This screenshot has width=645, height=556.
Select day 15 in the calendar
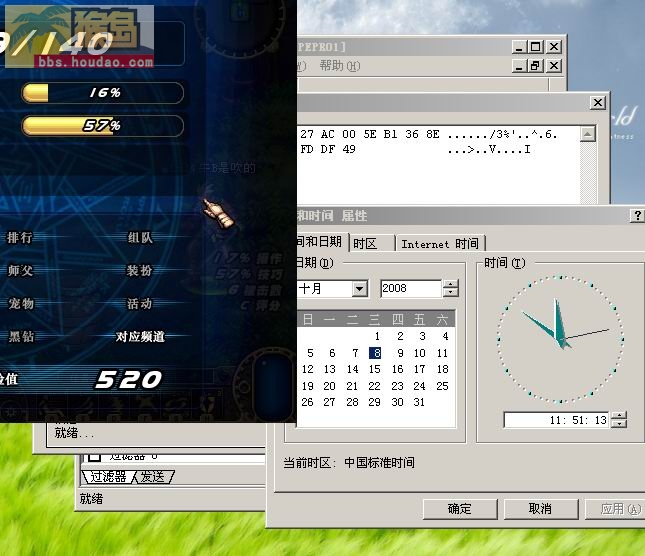coord(374,369)
